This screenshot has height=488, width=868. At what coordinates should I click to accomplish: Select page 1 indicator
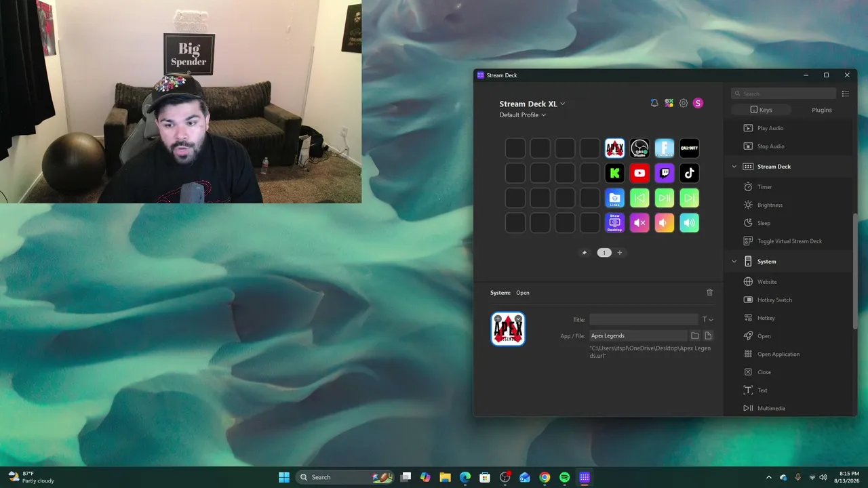click(604, 253)
